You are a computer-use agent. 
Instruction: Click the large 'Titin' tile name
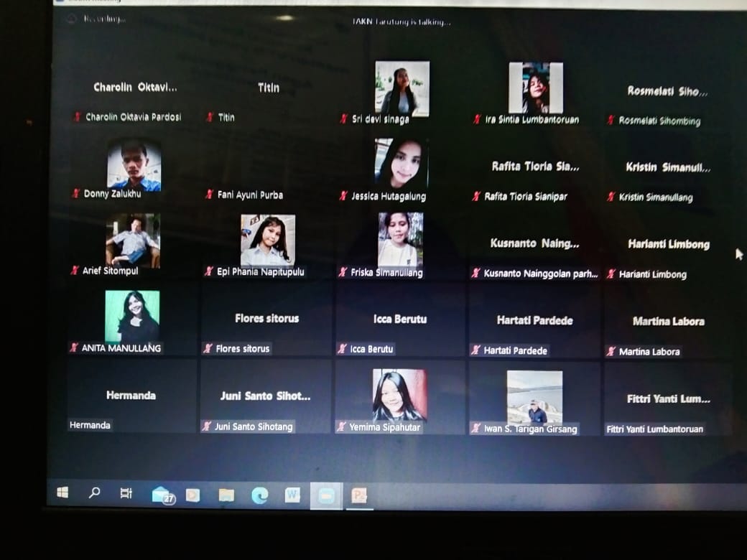pos(269,88)
